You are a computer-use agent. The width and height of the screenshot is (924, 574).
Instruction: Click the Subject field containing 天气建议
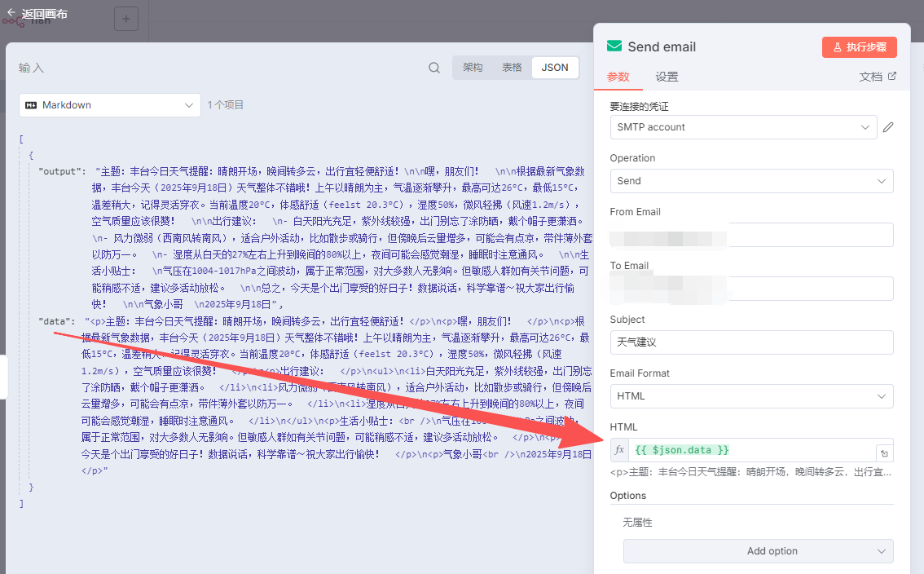click(x=751, y=342)
